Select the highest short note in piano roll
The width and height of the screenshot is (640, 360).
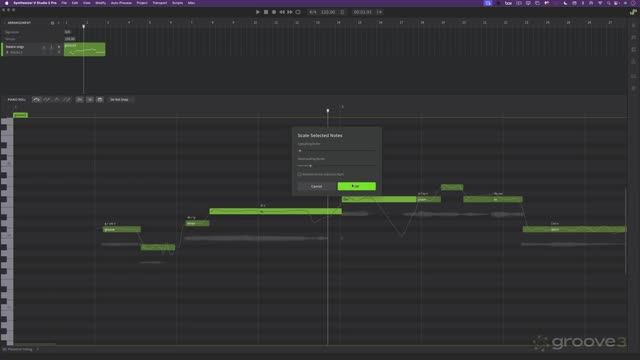coord(452,187)
